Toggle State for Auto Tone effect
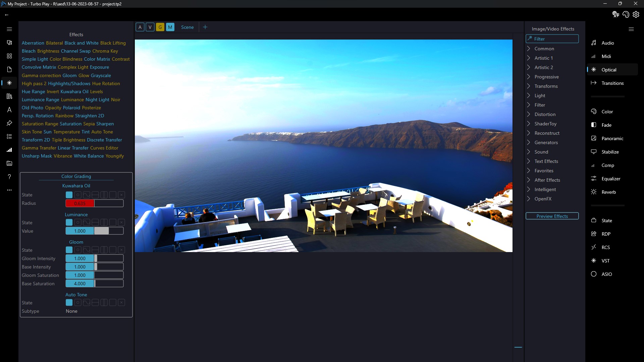The image size is (644, 362). click(69, 302)
